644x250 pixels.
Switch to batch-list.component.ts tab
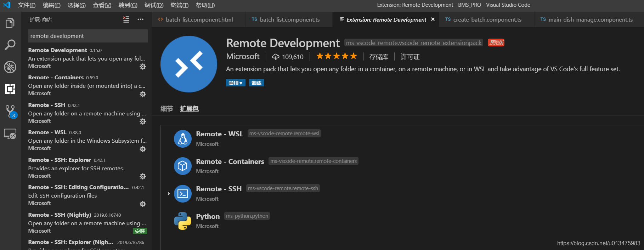(x=289, y=19)
